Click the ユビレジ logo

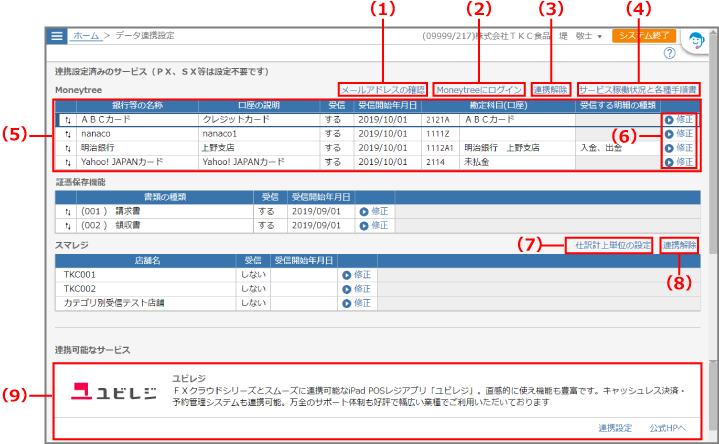[x=113, y=392]
